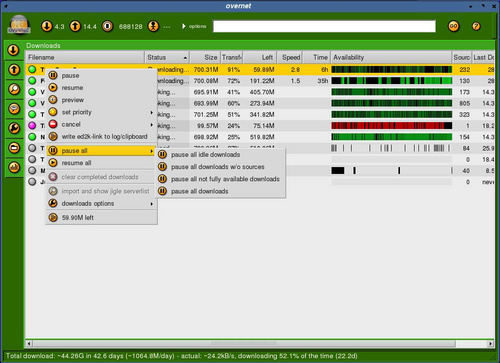Click the GO search button icon
Viewport: 500px width, 363px height.
click(453, 26)
